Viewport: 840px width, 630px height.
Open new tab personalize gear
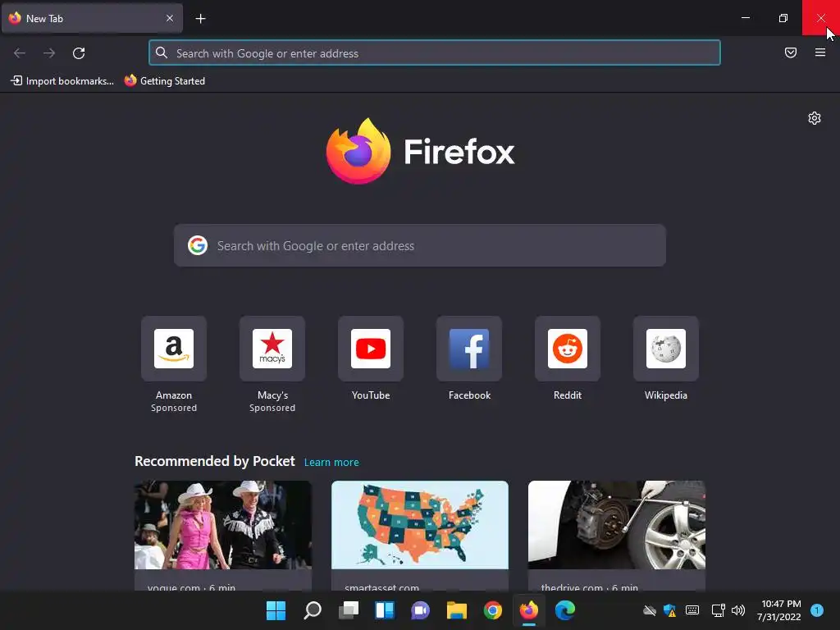tap(815, 118)
